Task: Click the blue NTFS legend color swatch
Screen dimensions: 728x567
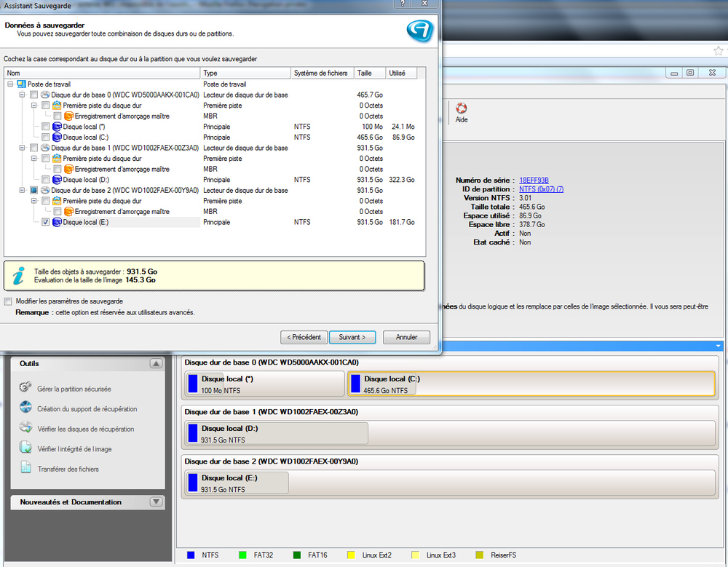Action: coord(191,555)
